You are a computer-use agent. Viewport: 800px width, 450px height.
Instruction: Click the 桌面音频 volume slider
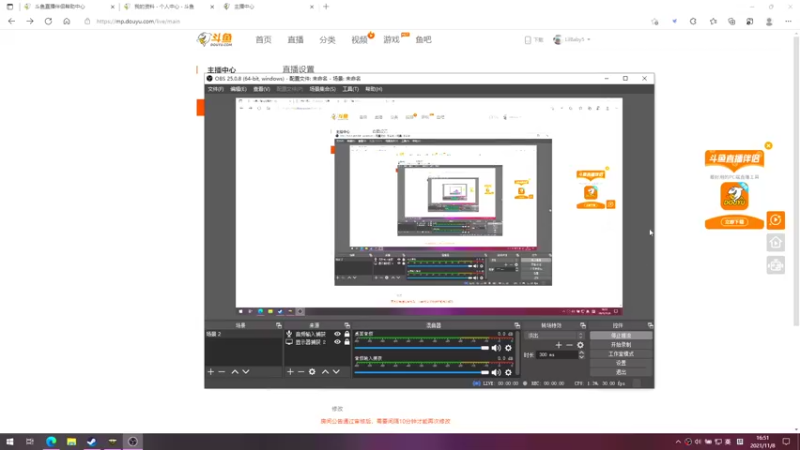pyautogui.click(x=421, y=348)
